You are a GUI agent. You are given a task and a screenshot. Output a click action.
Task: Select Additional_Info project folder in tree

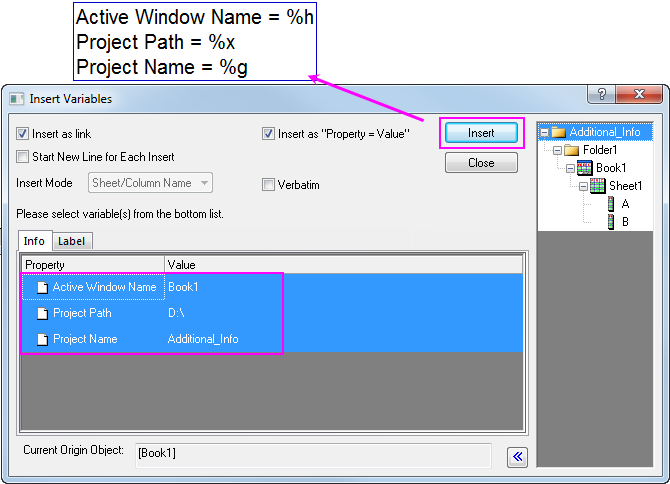tap(605, 132)
